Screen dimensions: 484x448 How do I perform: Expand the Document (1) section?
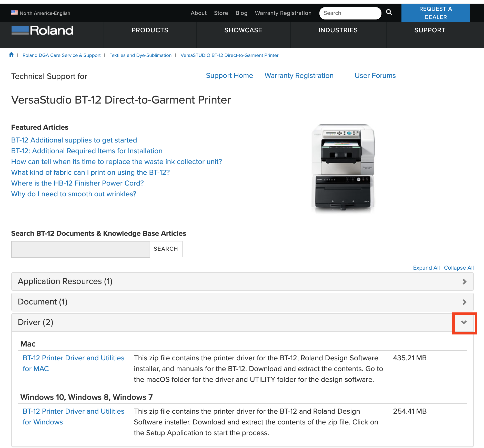pyautogui.click(x=243, y=302)
